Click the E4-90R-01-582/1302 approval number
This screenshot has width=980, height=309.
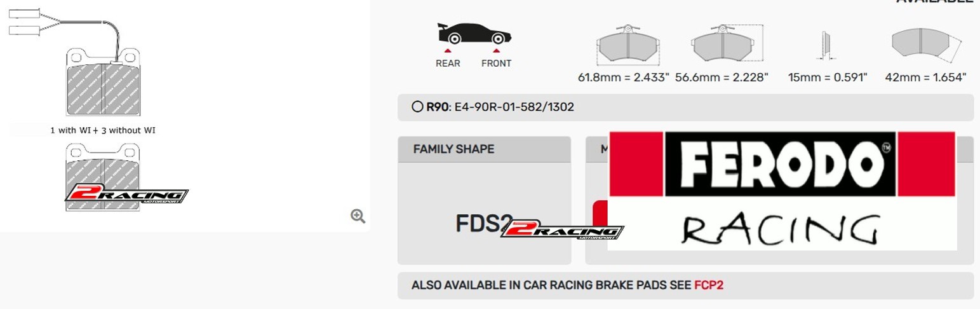coord(514,107)
